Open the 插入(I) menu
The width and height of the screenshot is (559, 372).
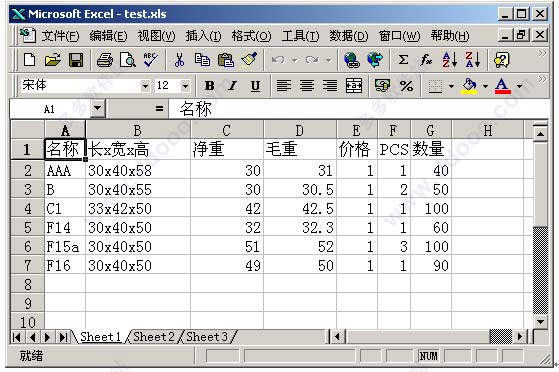tap(203, 36)
